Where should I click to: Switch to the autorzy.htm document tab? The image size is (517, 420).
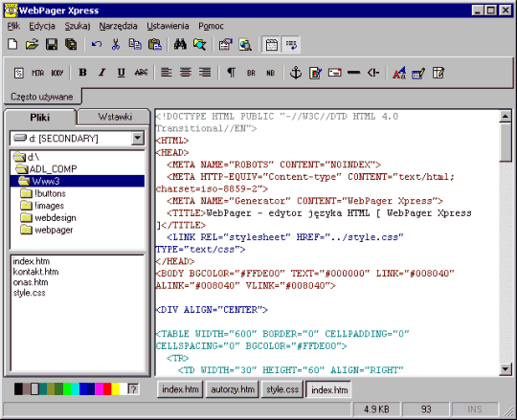[x=233, y=389]
